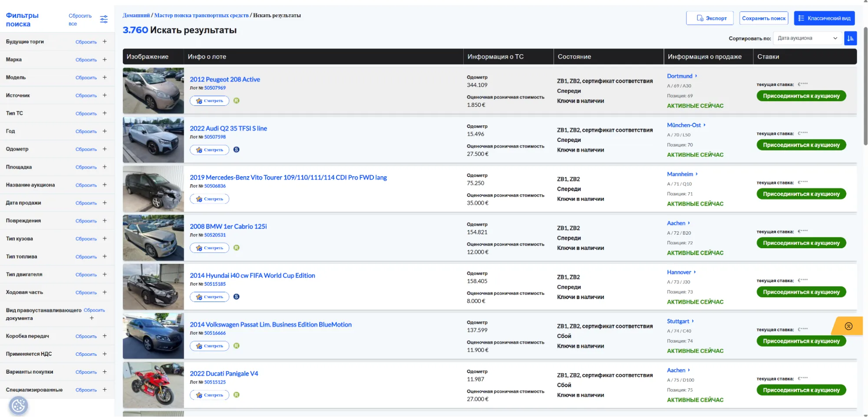Open the BMW Cabrio thumbnail image

click(153, 238)
